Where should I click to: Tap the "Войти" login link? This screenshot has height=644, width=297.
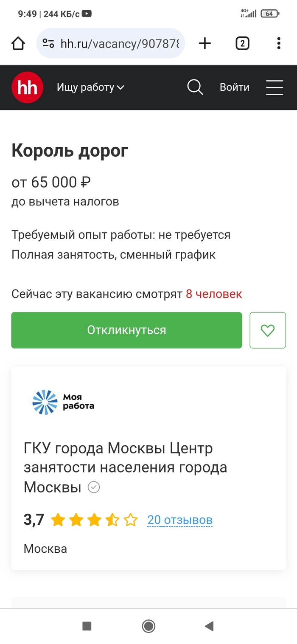point(234,87)
